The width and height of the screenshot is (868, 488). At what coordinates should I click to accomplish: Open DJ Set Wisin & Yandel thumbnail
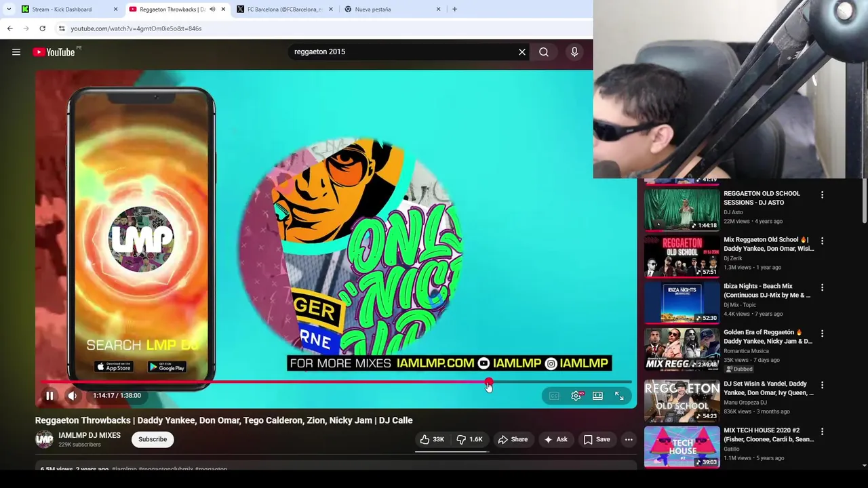(682, 401)
